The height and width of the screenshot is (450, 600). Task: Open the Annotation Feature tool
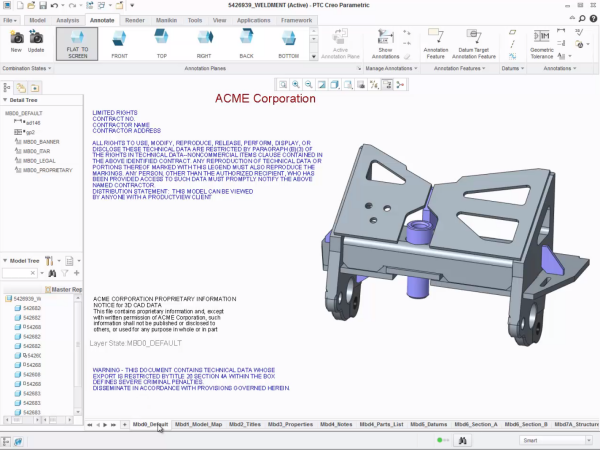tap(435, 44)
